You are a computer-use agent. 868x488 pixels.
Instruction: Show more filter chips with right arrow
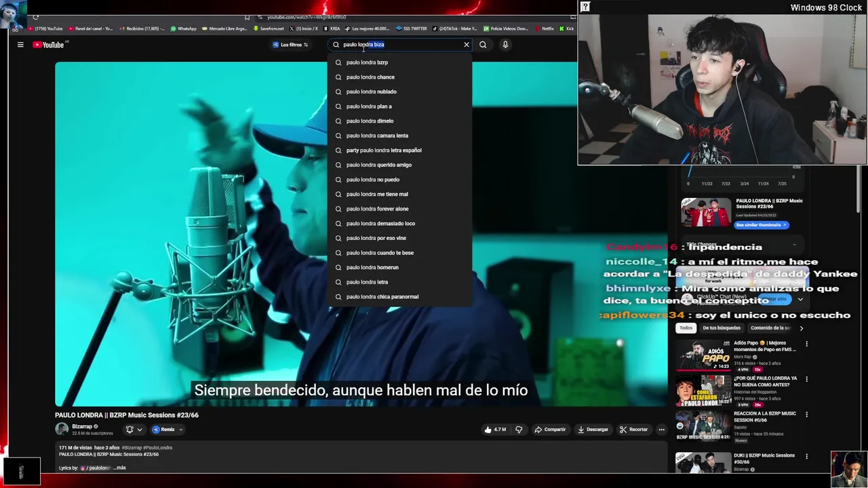point(801,328)
